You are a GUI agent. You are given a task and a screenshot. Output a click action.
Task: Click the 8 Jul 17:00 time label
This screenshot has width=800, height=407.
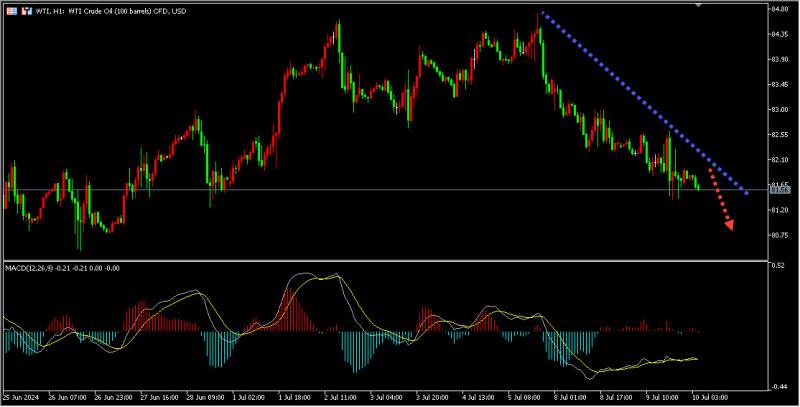[x=617, y=397]
